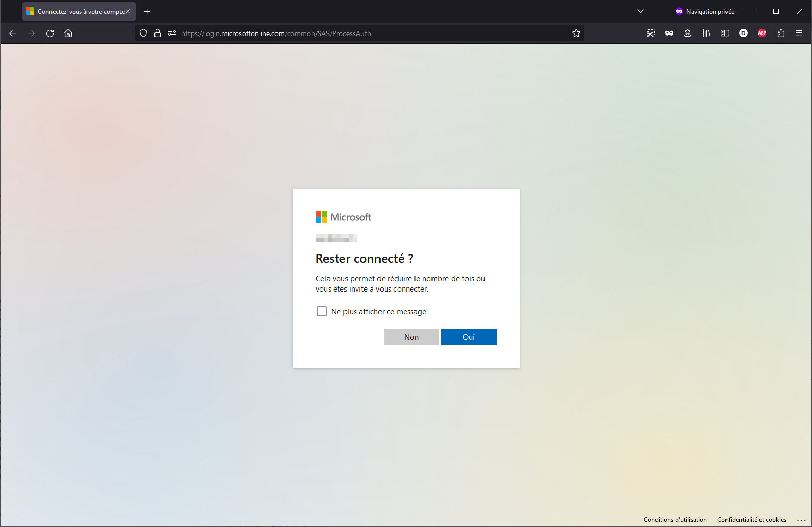Open the browser home page
Screen dimensions: 812x527
pos(68,33)
